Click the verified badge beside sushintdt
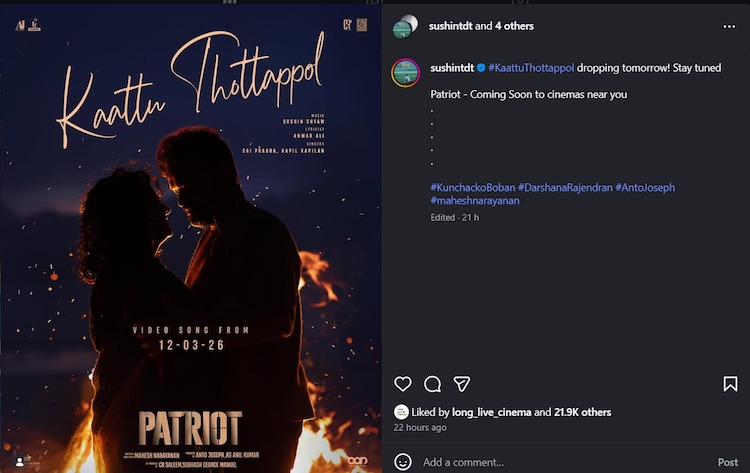 pyautogui.click(x=481, y=67)
